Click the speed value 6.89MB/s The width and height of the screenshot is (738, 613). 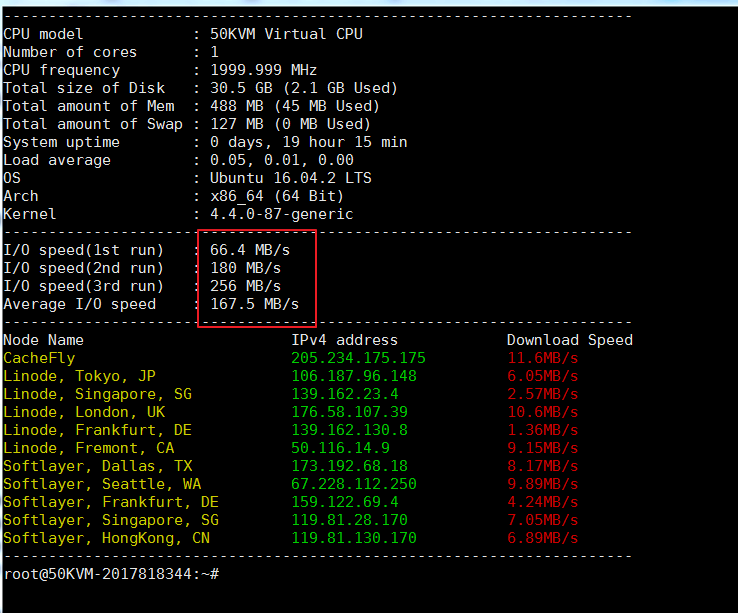pos(542,538)
